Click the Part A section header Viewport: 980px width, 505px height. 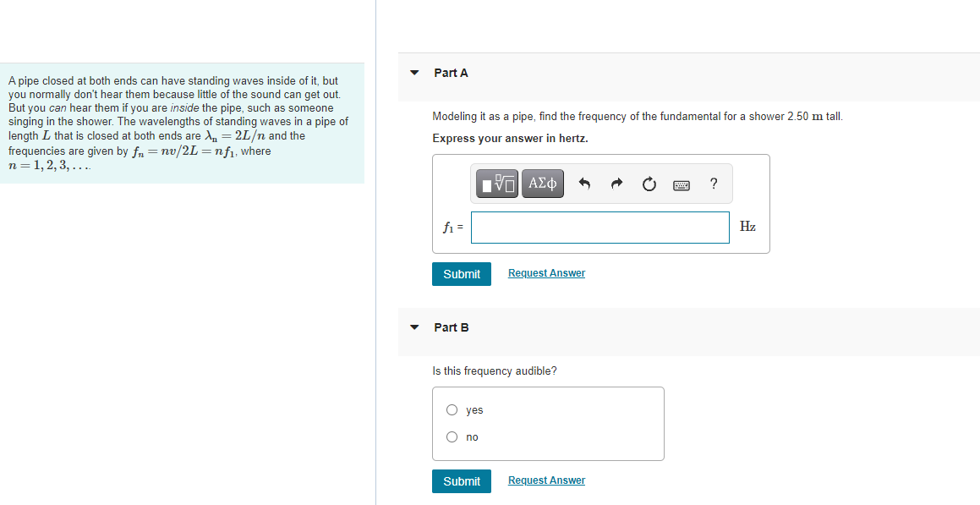coord(451,73)
